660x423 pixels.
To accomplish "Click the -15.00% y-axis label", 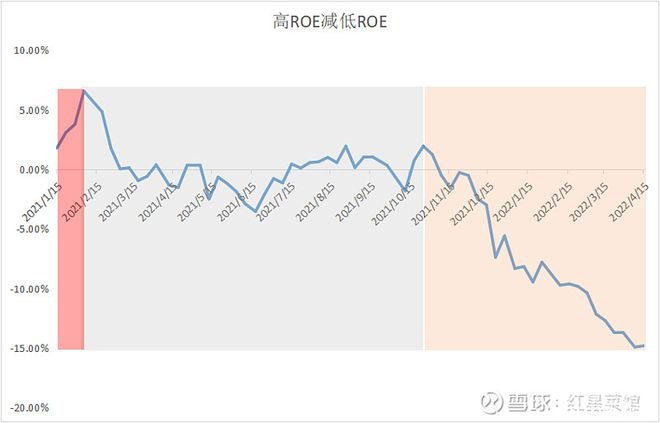I will coord(30,349).
